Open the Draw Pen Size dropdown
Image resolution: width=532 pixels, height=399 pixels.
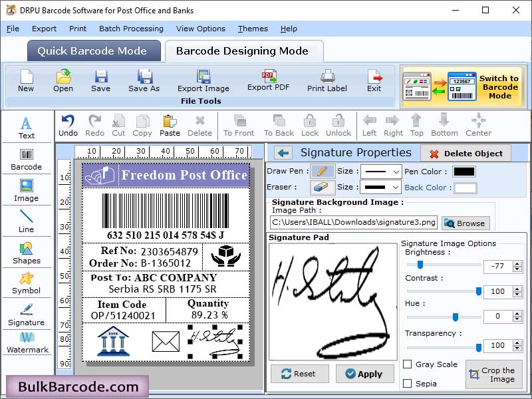381,172
